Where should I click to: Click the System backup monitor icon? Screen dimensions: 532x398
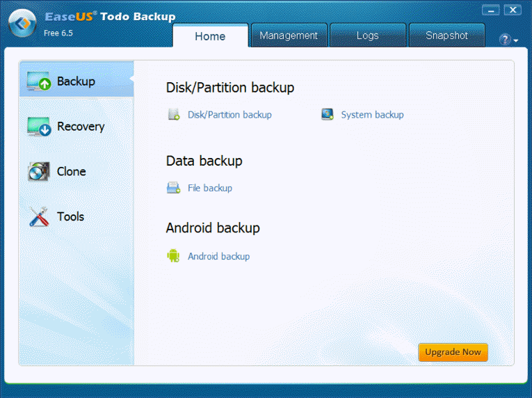(328, 115)
